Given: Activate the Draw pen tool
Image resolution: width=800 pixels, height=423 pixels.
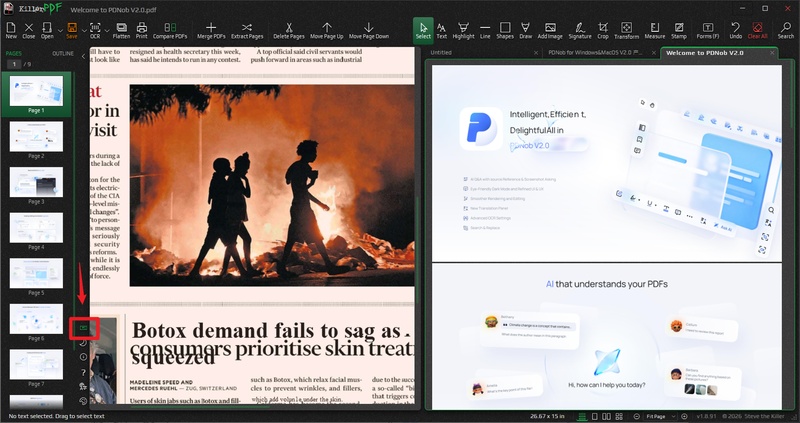Looking at the screenshot, I should [526, 30].
